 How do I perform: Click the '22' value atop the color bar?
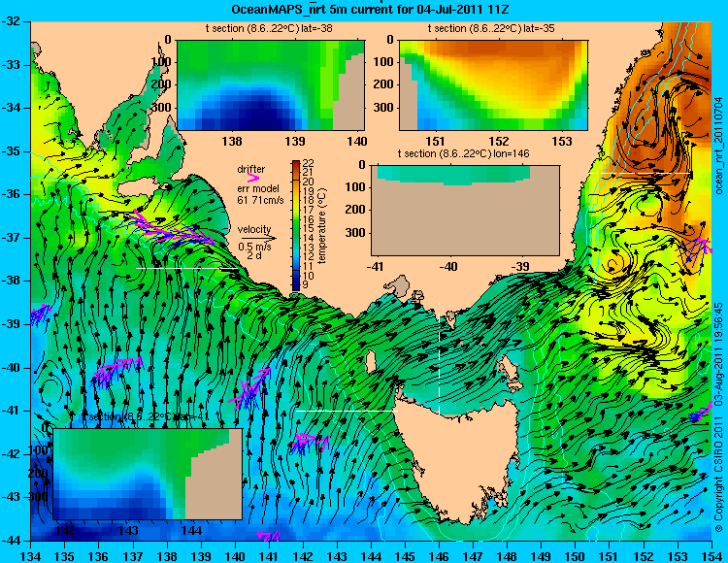pyautogui.click(x=309, y=162)
